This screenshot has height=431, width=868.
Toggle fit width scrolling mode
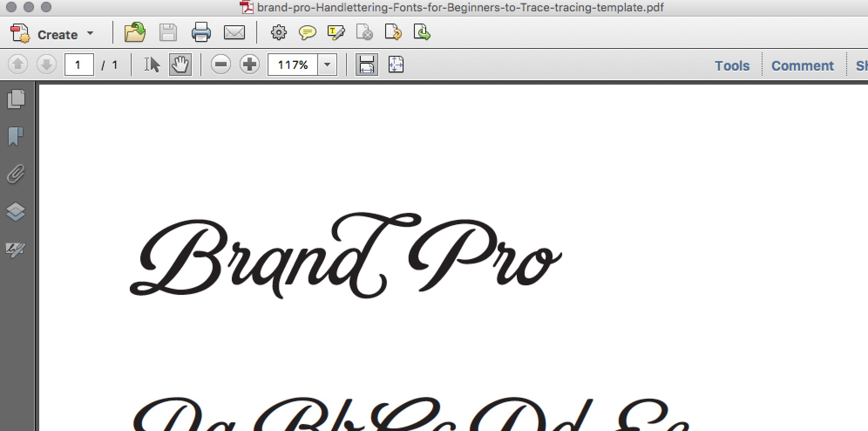coord(367,65)
